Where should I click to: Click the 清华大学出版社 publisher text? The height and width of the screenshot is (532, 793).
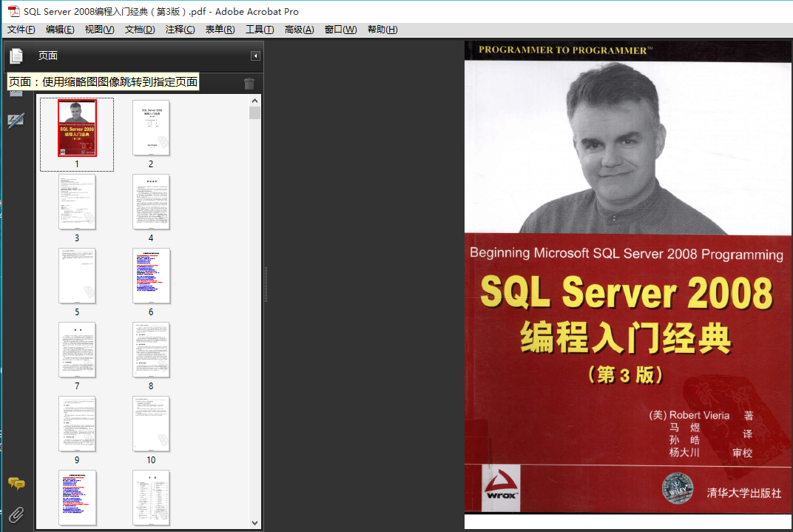coord(744,493)
